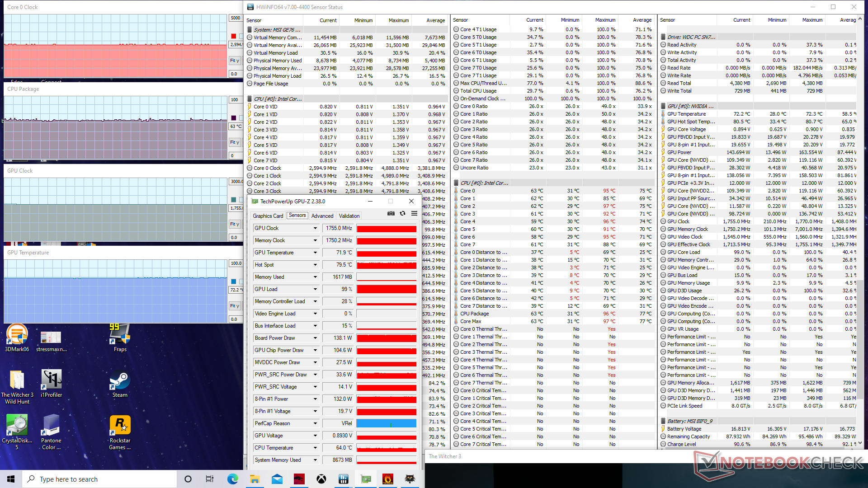The width and height of the screenshot is (868, 488).
Task: Open Task View from the taskbar
Action: 210,479
